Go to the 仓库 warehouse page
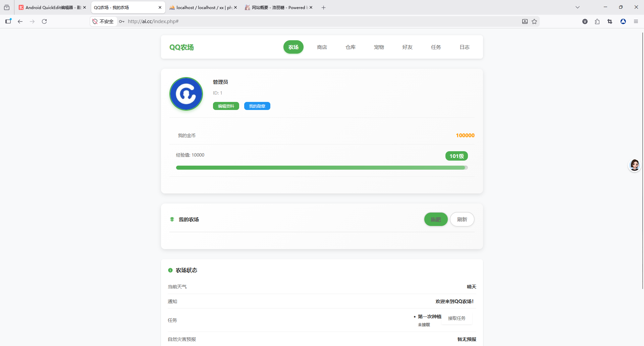The image size is (644, 346). tap(350, 47)
